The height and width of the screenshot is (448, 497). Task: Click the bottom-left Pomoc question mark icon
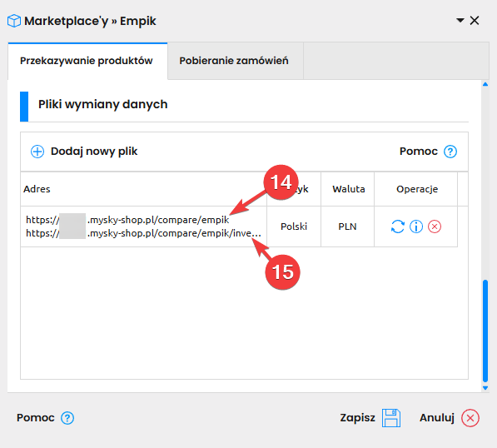(67, 418)
